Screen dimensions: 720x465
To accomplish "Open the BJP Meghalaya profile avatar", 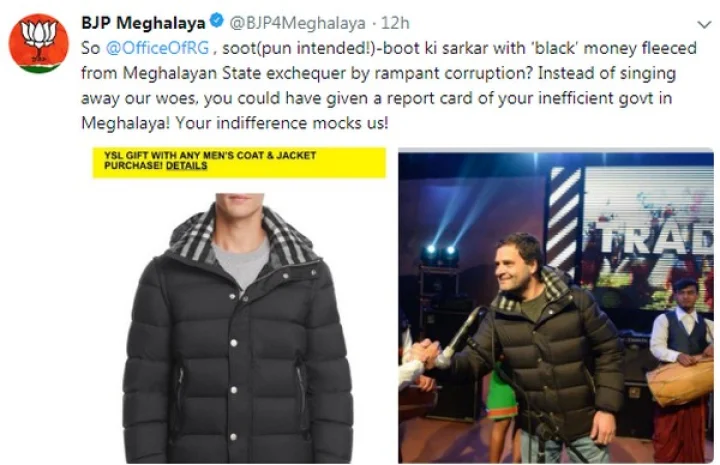I will pyautogui.click(x=39, y=44).
